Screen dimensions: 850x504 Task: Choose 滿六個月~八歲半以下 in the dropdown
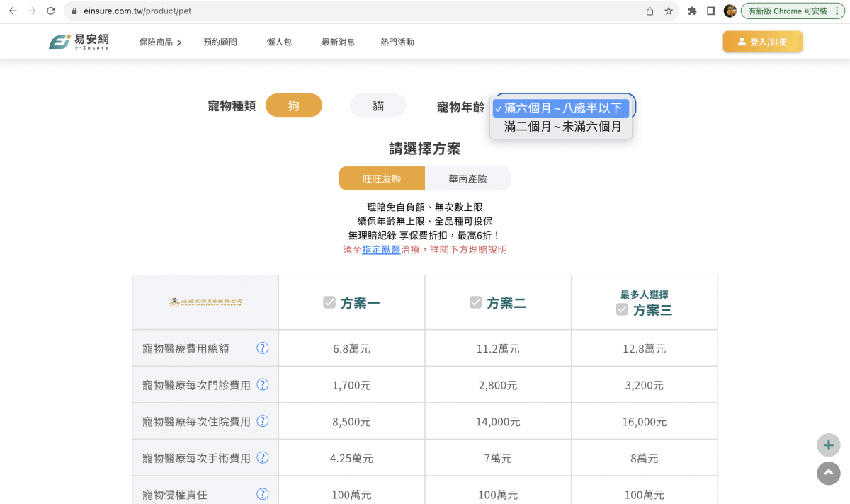[560, 108]
